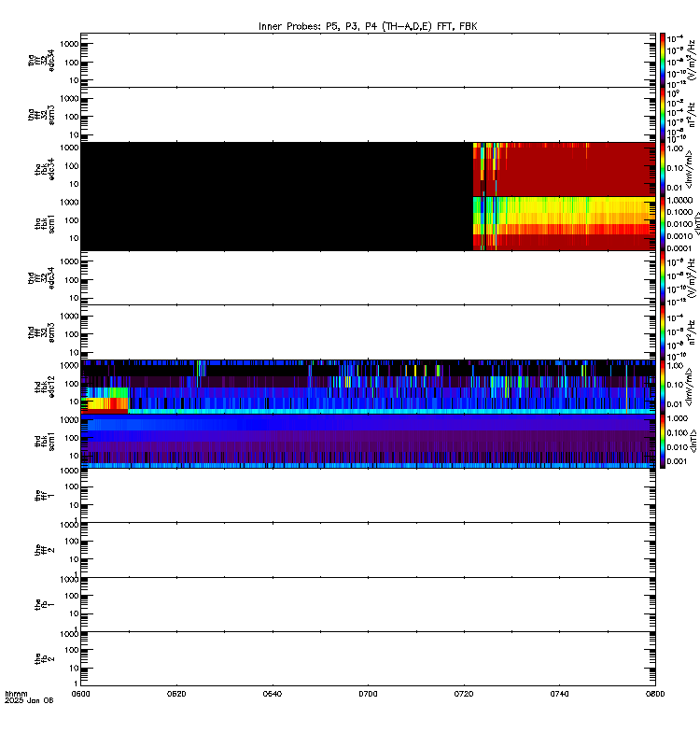Viewport: 700px width, 747px height.
Task: Click the 0640 time axis label
Action: (272, 694)
